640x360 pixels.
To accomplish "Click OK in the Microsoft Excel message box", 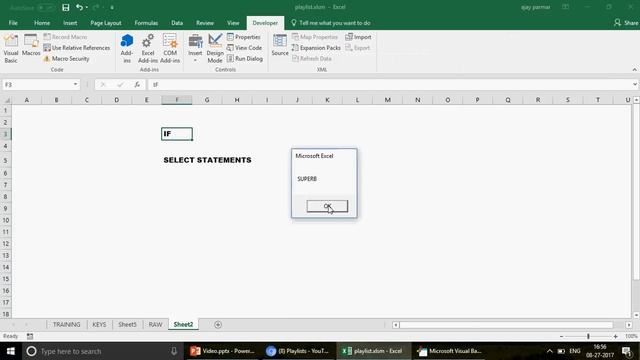I will (327, 206).
